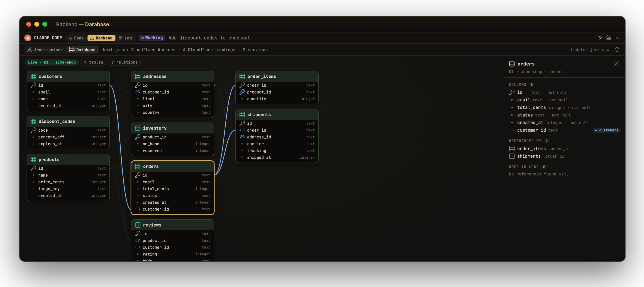Click the list-collapse icon in toolbar
Viewport: 644px width, 287px height.
tap(608, 38)
